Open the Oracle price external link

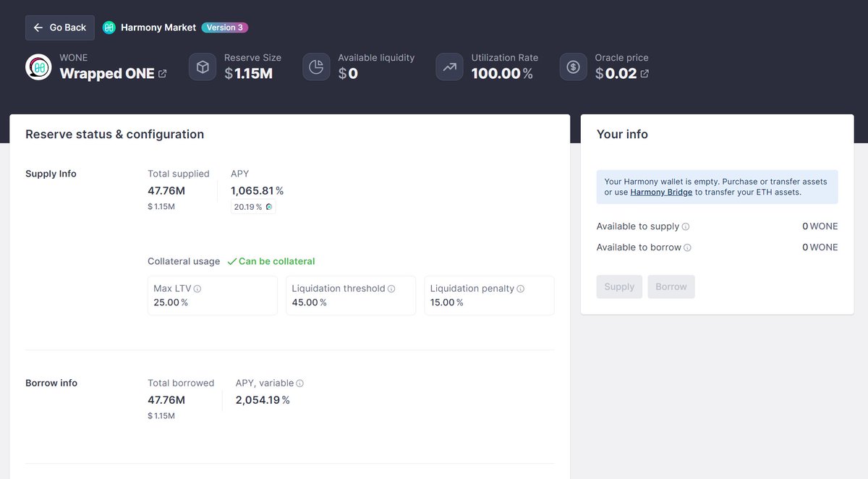pos(644,74)
